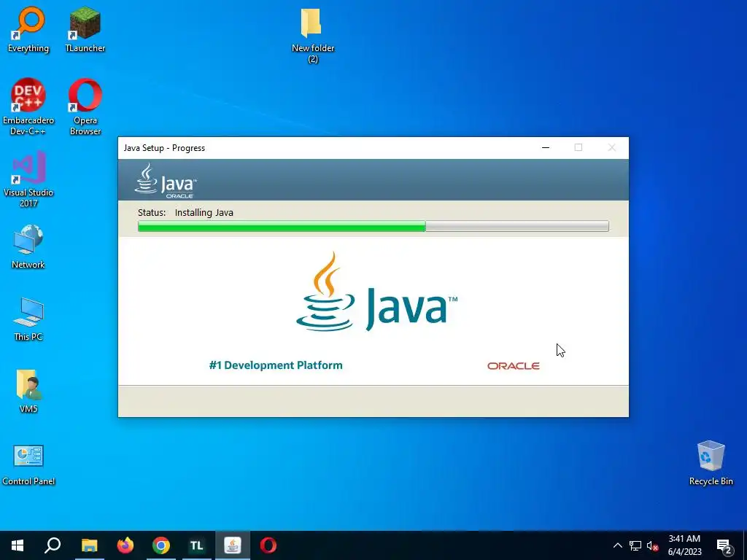747x560 pixels.
Task: Select the New folder (2) icon
Action: (312, 34)
